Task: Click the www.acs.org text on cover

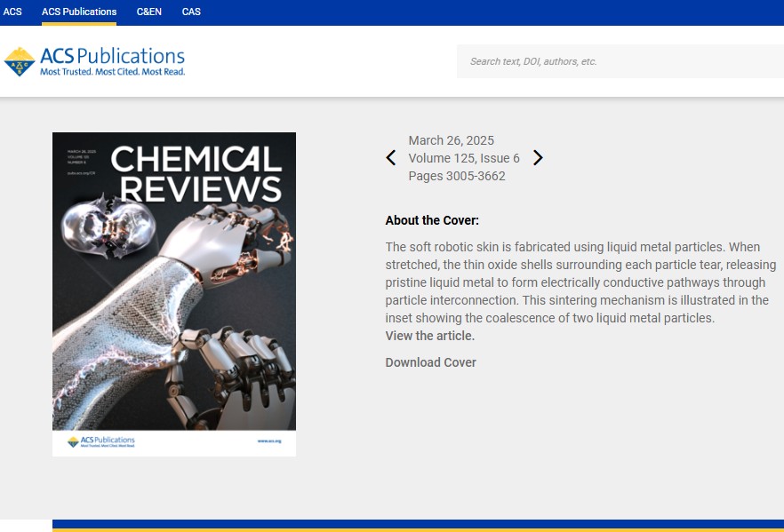Action: (268, 441)
